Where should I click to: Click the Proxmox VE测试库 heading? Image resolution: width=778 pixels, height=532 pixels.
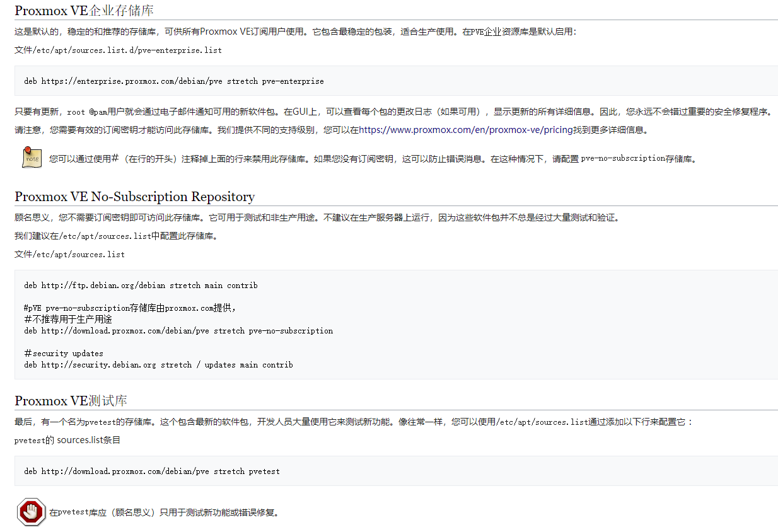pyautogui.click(x=71, y=401)
